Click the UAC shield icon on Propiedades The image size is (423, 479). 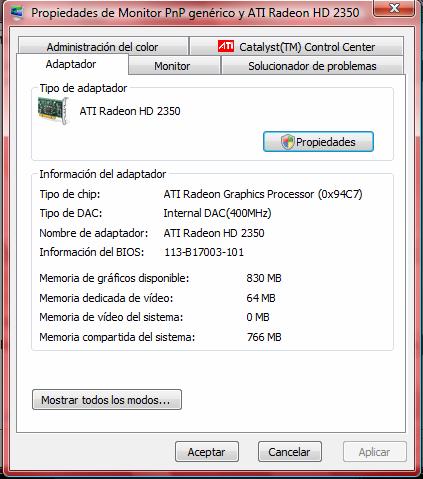point(287,142)
